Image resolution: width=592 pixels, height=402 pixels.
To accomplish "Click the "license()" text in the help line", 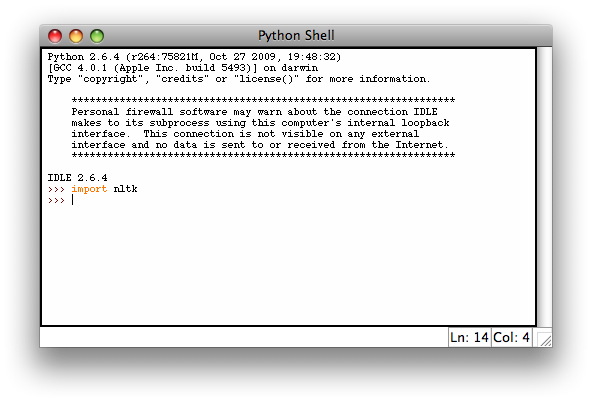I will tap(266, 79).
